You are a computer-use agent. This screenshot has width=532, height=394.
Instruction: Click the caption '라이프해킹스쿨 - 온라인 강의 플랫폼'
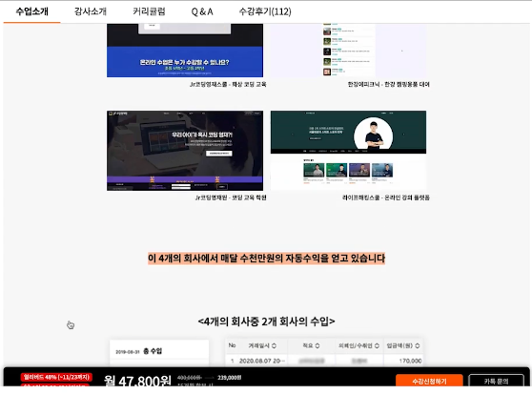(386, 197)
